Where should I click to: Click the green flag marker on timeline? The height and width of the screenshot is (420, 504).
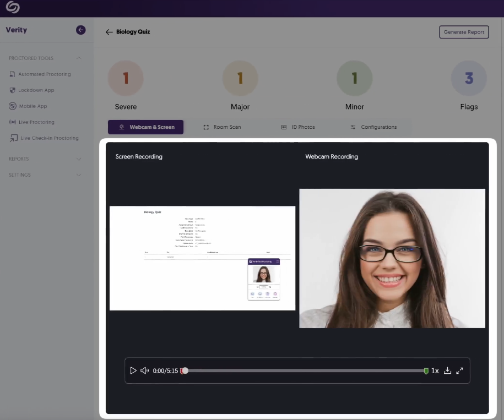coord(426,371)
